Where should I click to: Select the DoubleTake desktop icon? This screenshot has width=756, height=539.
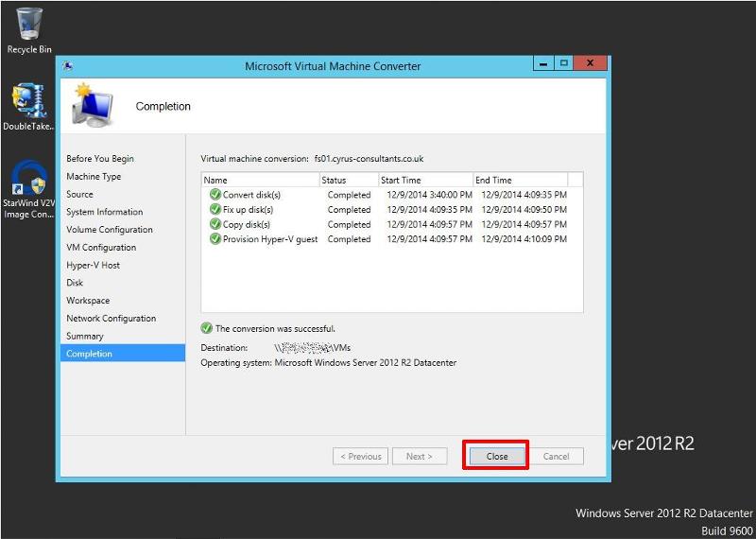[29, 107]
